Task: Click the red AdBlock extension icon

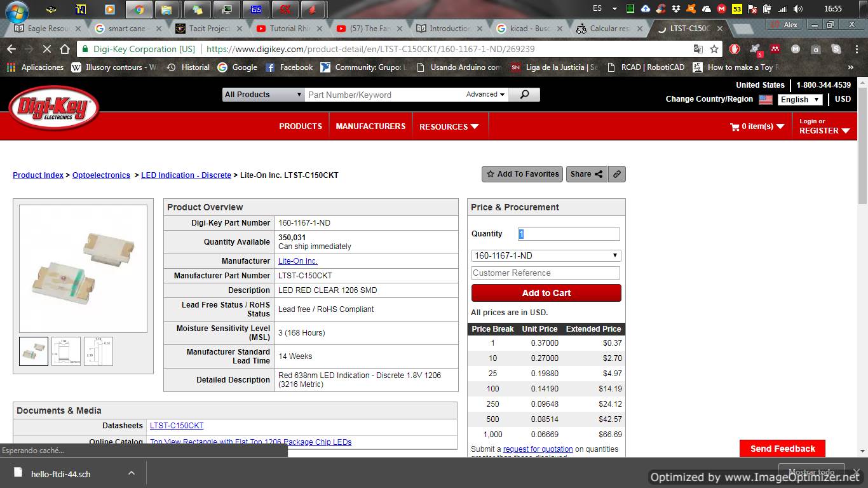Action: (x=735, y=49)
